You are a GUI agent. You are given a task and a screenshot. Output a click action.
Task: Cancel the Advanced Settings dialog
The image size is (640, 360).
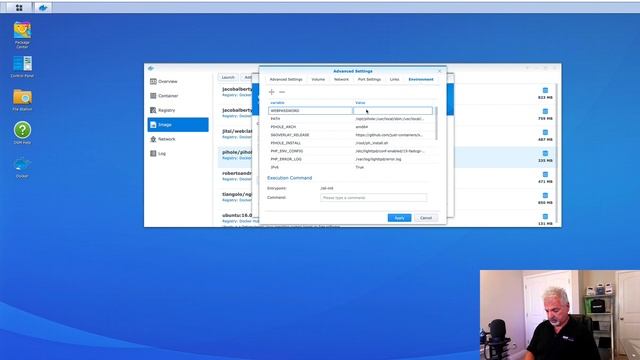[426, 218]
